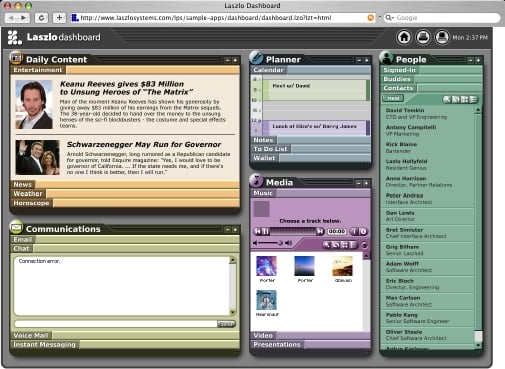Click the Home icon in dashboard header

coord(404,37)
